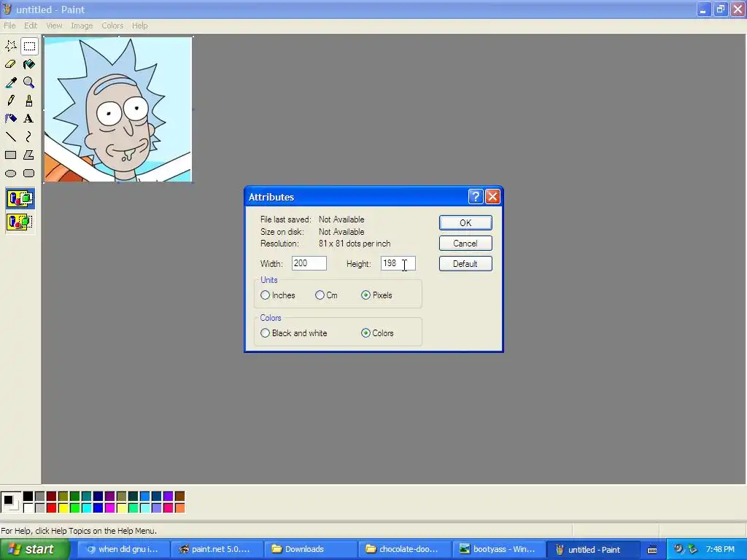Open the Attributes dialog help button
This screenshot has height=560, width=747.
476,197
